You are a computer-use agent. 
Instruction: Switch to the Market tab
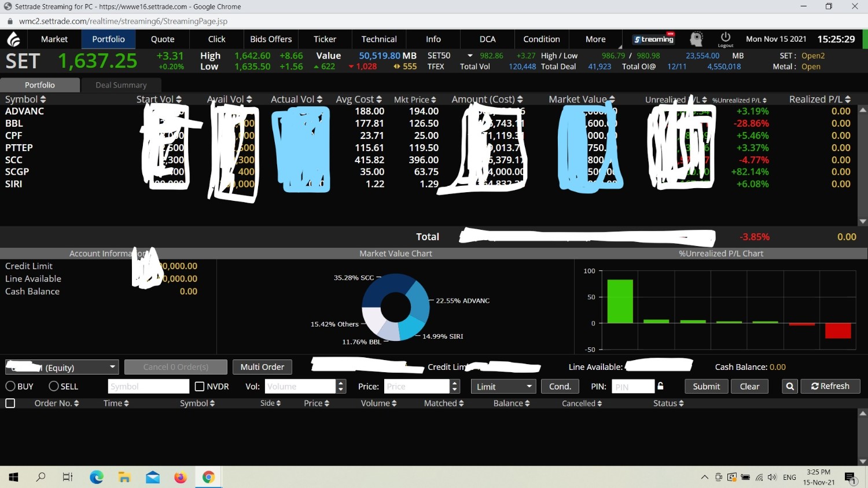[54, 39]
